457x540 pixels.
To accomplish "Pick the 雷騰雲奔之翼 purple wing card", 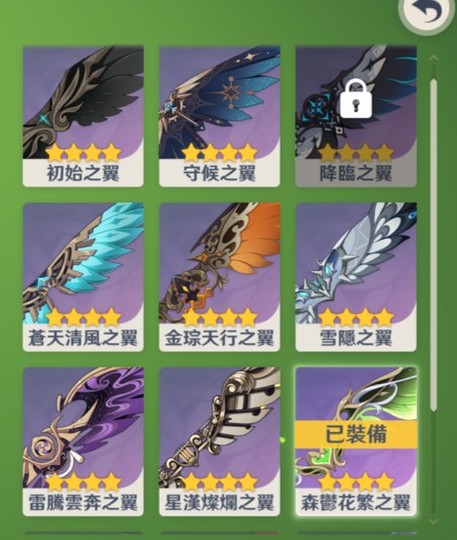I will click(83, 442).
